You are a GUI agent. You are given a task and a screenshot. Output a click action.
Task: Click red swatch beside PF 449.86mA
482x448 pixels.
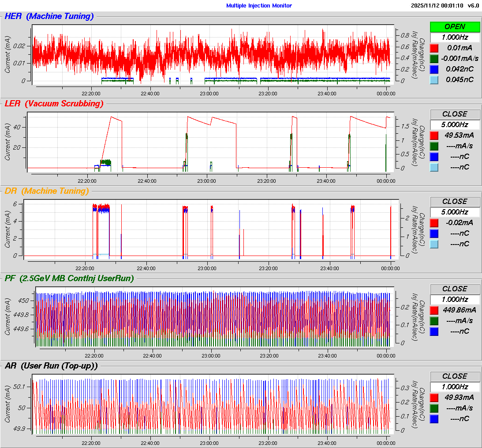[434, 310]
